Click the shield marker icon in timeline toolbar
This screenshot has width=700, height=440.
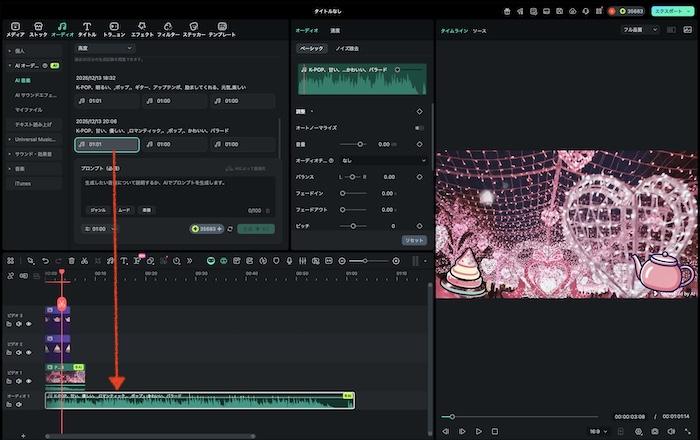[x=276, y=261]
